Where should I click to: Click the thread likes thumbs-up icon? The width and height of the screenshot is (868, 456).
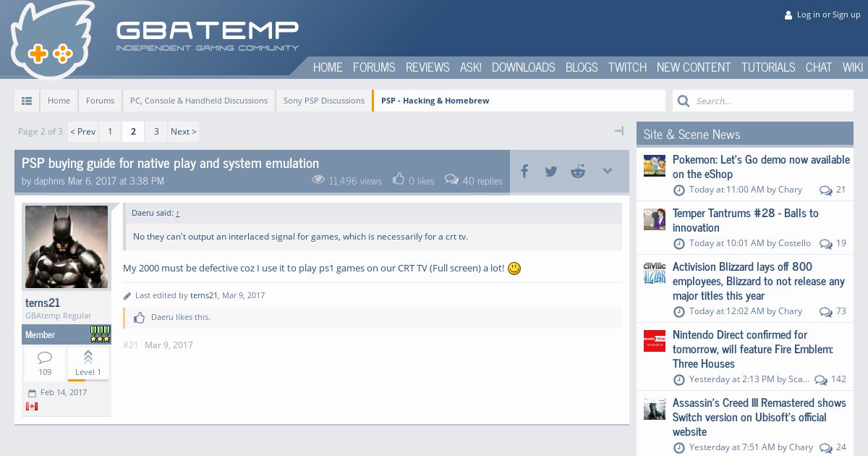click(399, 179)
